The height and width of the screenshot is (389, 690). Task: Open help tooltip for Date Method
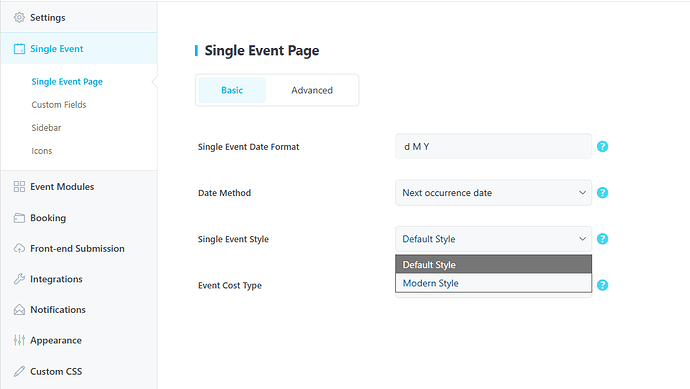pos(602,193)
